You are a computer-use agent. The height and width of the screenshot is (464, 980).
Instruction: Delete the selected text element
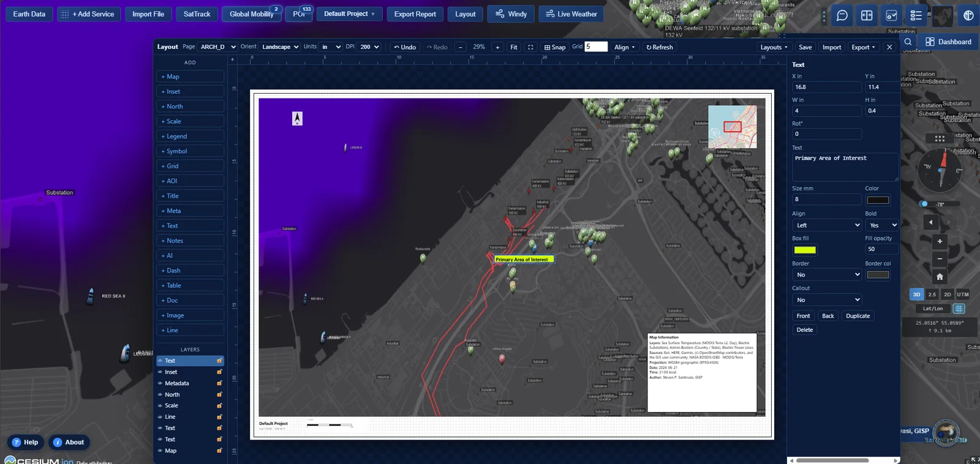pyautogui.click(x=805, y=330)
